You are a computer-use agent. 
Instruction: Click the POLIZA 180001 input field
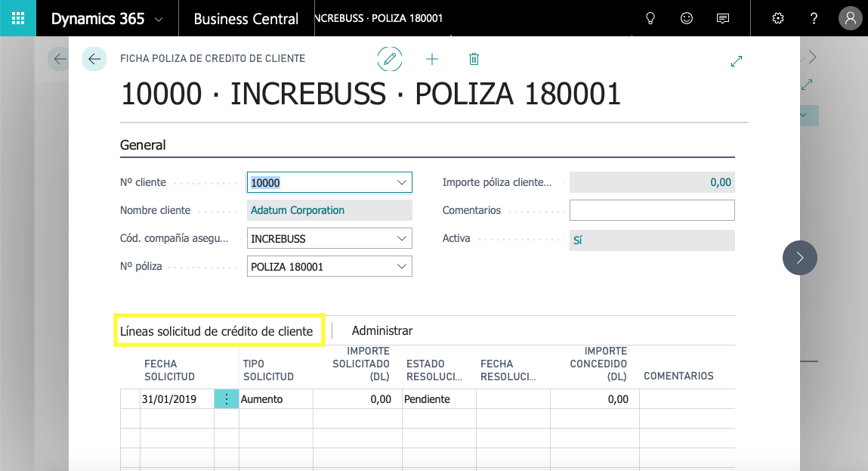pos(329,267)
